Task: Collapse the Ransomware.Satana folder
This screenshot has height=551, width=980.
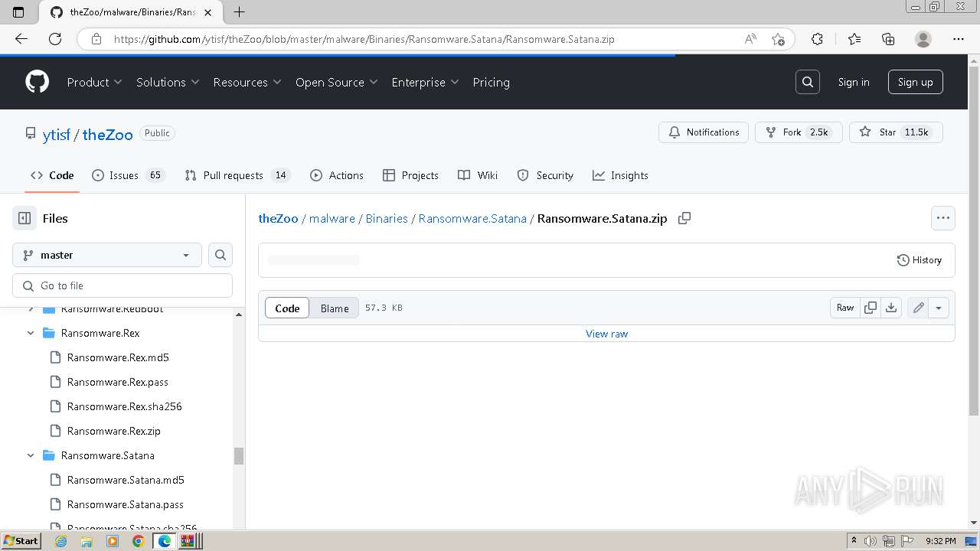Action: (31, 455)
